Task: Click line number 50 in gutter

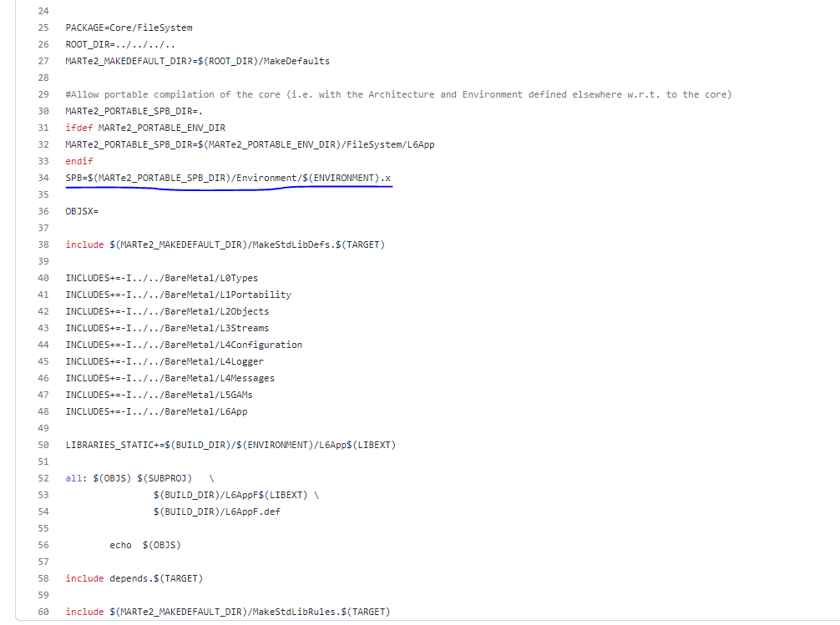Action: (43, 445)
